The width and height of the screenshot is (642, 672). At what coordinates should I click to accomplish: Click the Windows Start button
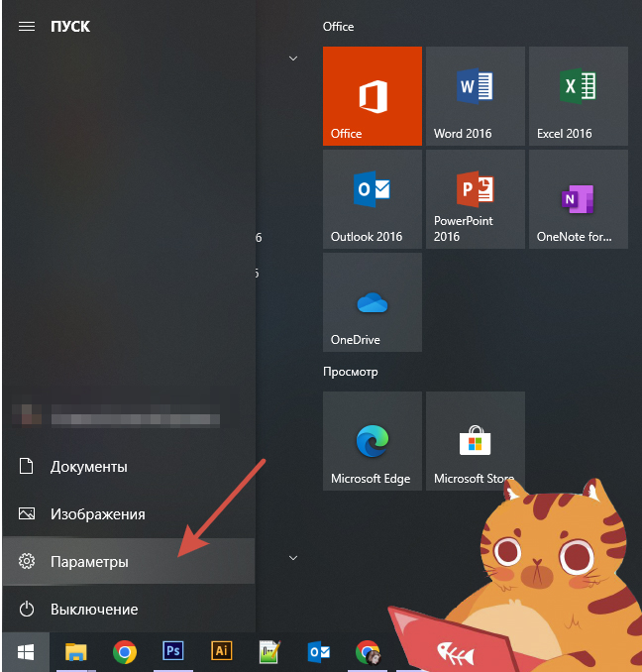coord(26,651)
